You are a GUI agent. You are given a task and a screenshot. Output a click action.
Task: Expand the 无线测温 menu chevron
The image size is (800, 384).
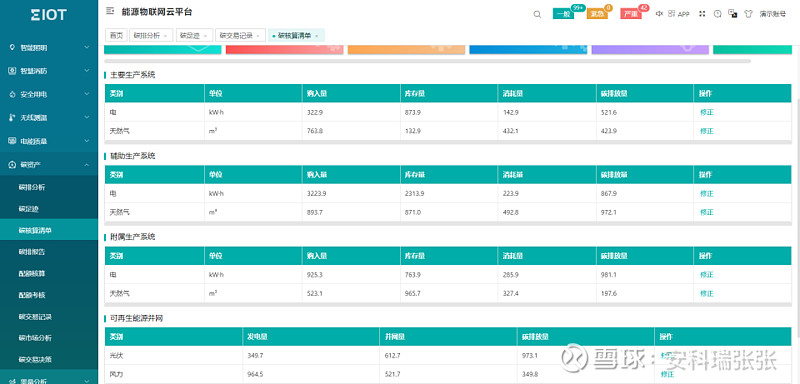87,117
